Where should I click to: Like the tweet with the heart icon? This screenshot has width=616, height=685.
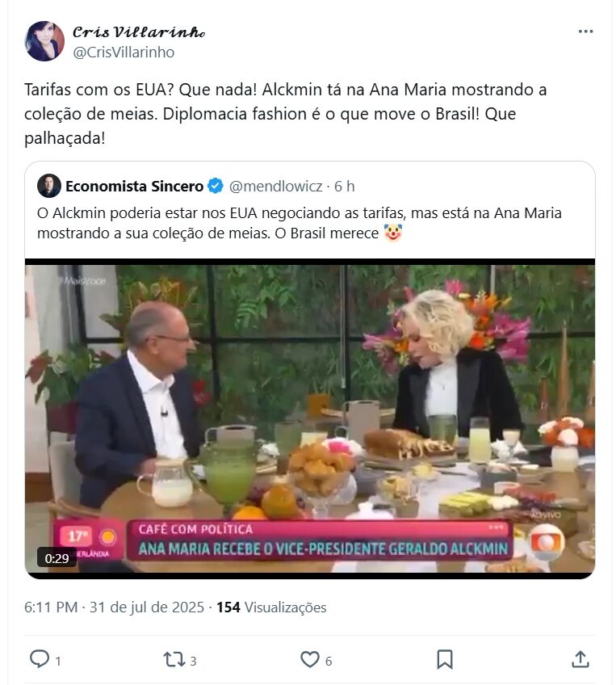[309, 659]
